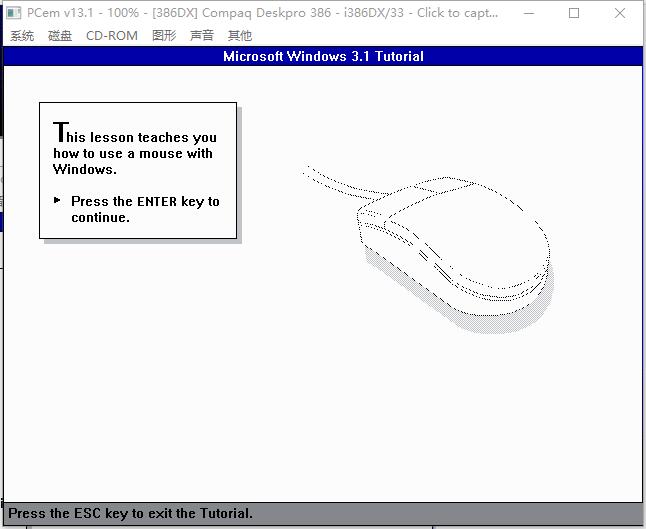Image resolution: width=646 pixels, height=529 pixels.
Task: Open the 其他 menu
Action: [x=240, y=36]
